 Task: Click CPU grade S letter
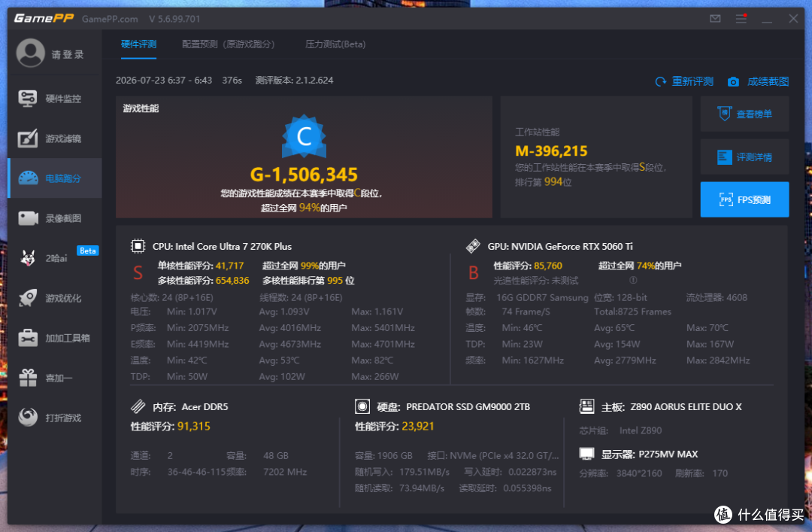click(138, 272)
